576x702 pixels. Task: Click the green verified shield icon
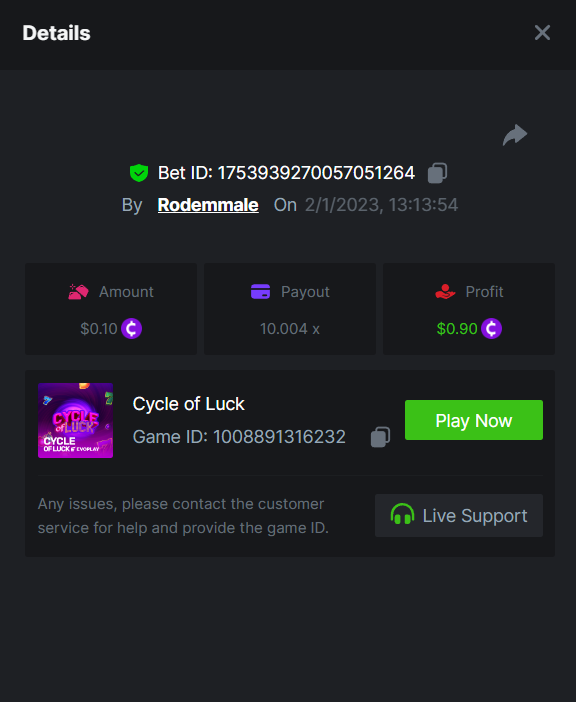point(139,173)
